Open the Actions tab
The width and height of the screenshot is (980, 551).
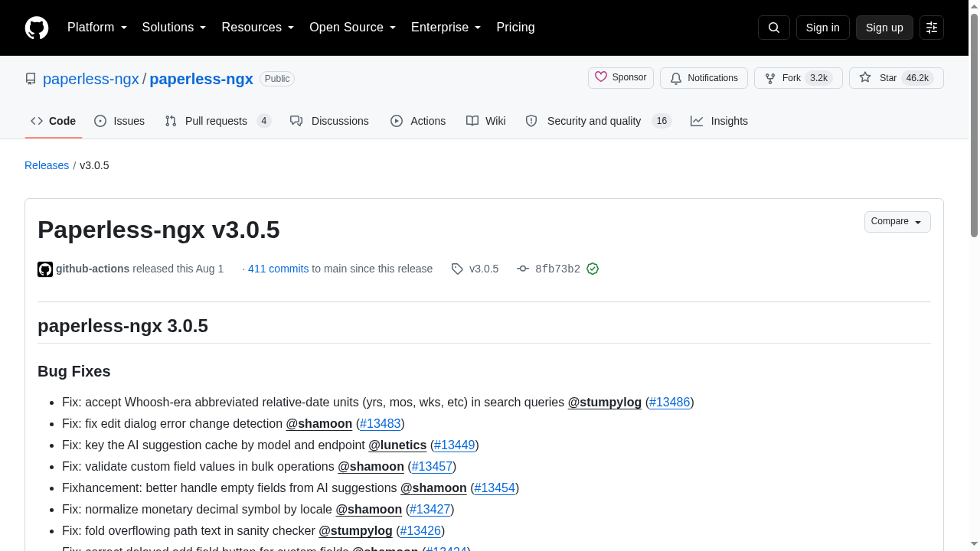(418, 121)
